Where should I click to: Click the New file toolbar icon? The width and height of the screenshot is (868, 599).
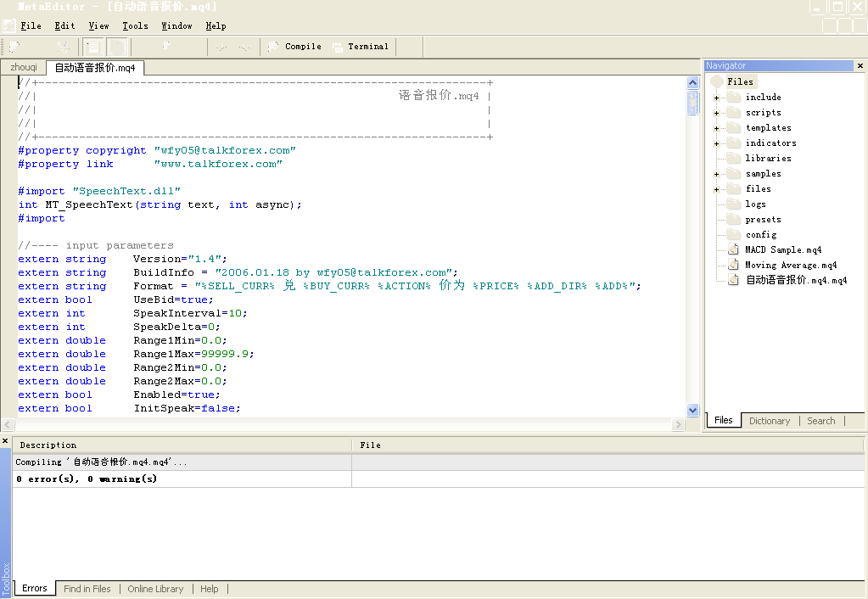point(14,47)
